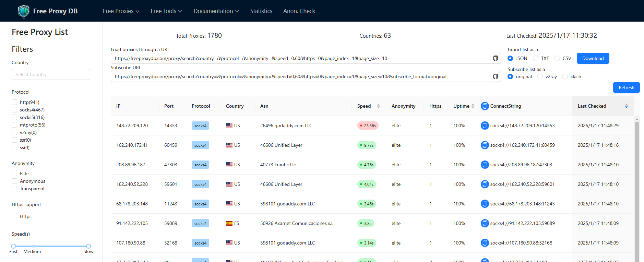
Task: Copy connect string for 208.89.96.187:47303
Action: point(485,165)
